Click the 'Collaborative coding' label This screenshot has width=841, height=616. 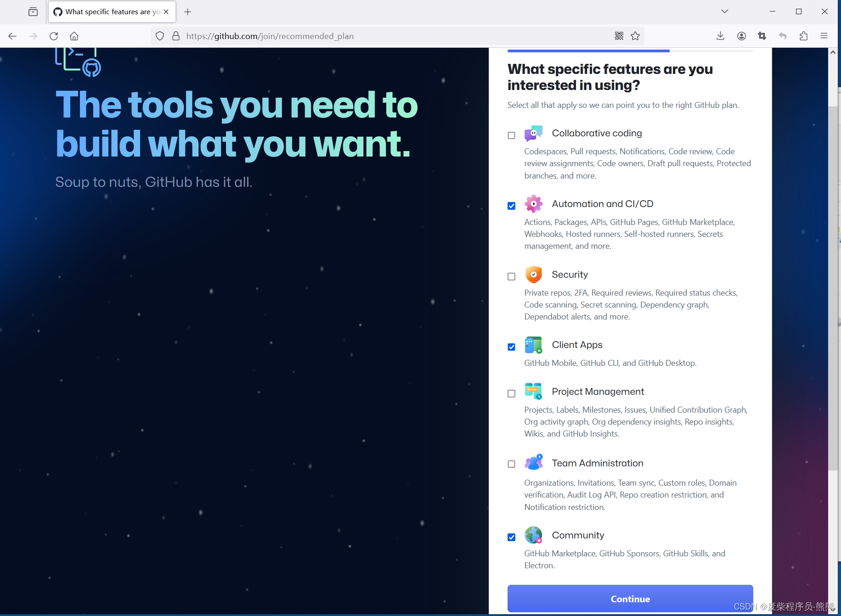pos(597,133)
